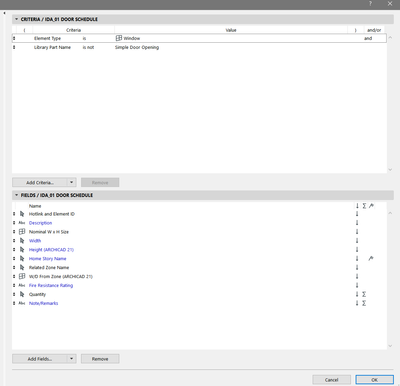Collapse the Fields / IDA_01 Door Schedule panel

[x=16, y=195]
